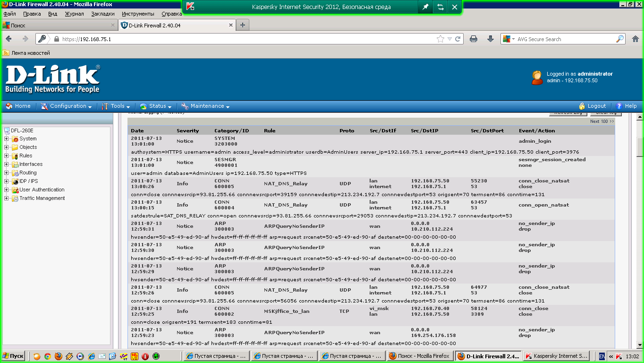Viewport: 644px width, 363px height.
Task: Launch Internet Explorer from quick launch
Action: (x=91, y=356)
